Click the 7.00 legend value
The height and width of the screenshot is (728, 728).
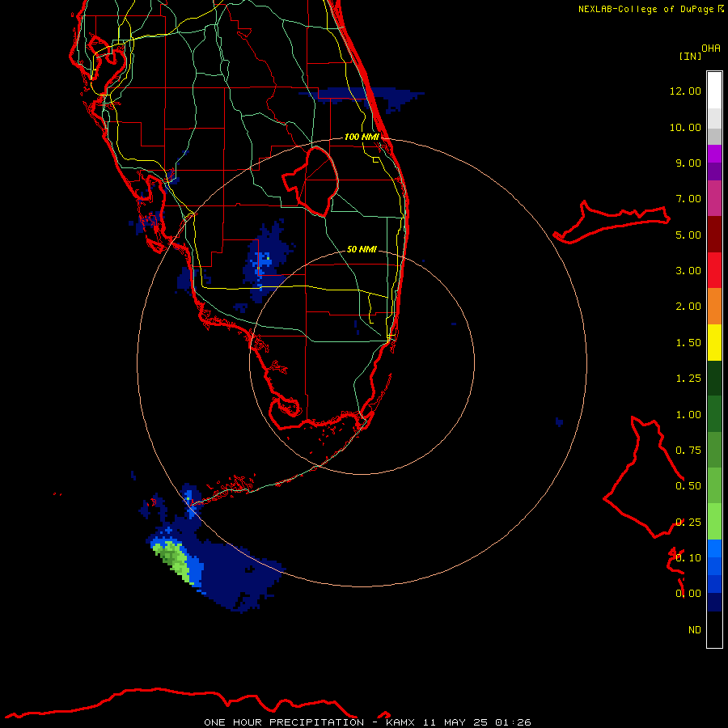click(688, 199)
